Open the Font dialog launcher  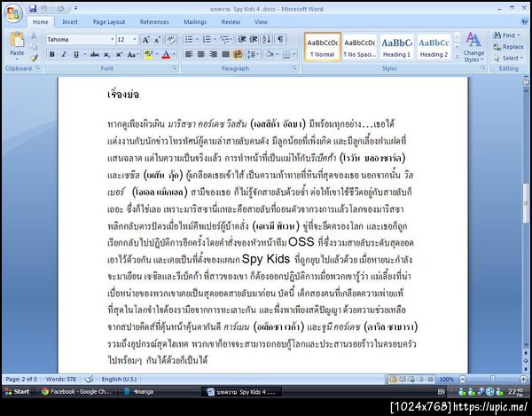(175, 68)
